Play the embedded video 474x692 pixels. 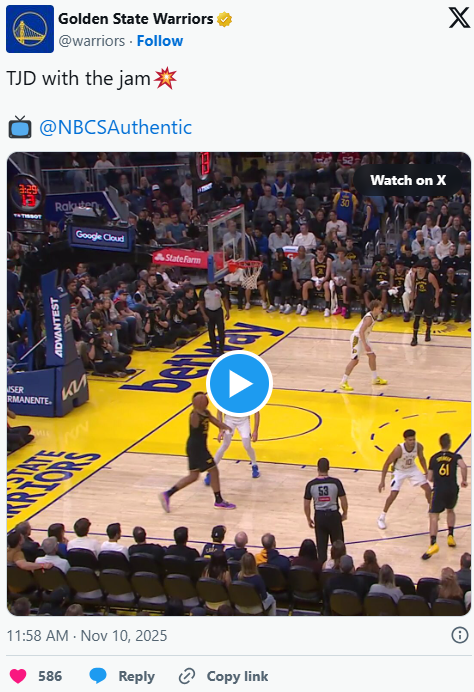(x=239, y=384)
